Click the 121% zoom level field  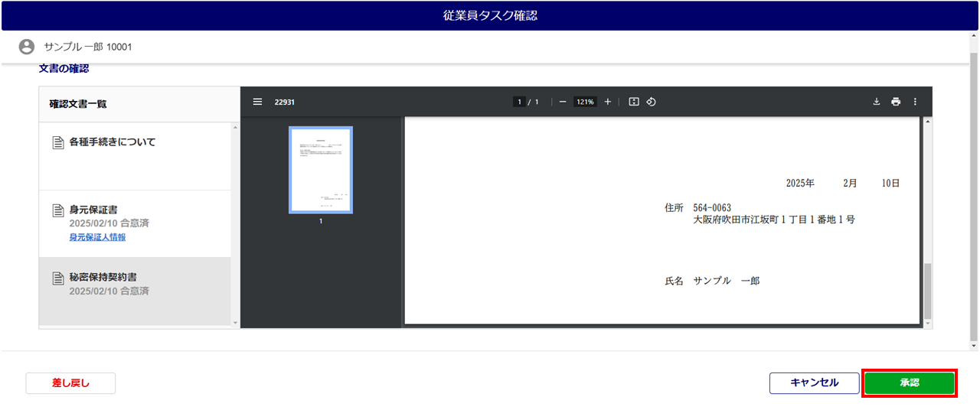point(586,102)
